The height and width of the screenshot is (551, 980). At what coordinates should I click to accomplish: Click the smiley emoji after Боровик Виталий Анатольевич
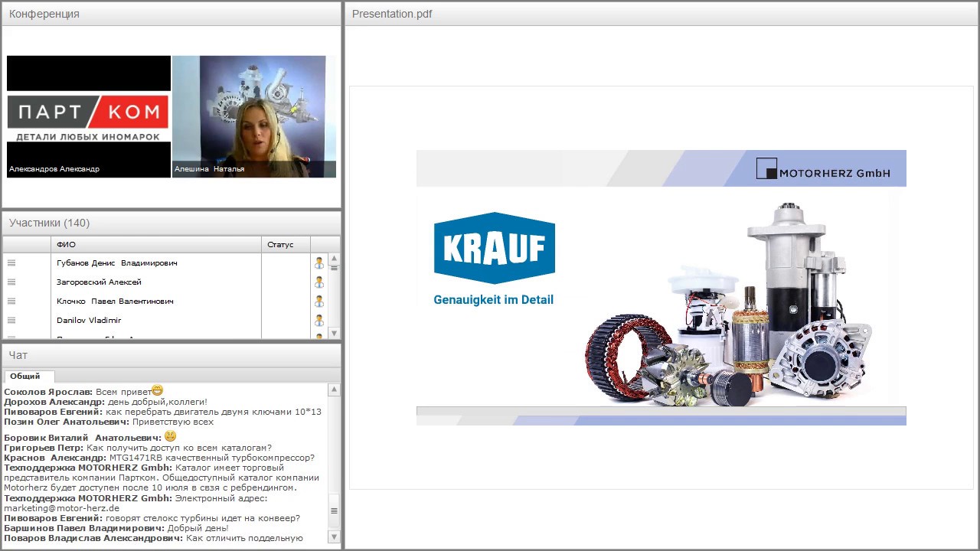[171, 436]
